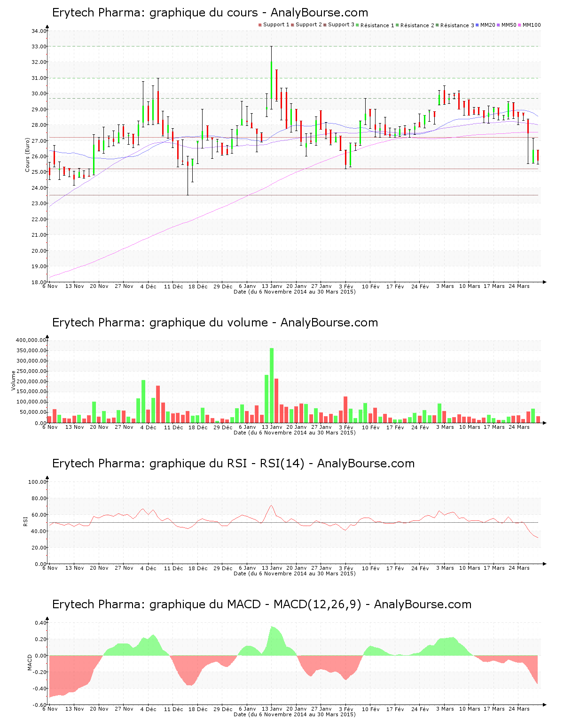Click '10 Mars' date on RSI chart axis

pyautogui.click(x=470, y=568)
